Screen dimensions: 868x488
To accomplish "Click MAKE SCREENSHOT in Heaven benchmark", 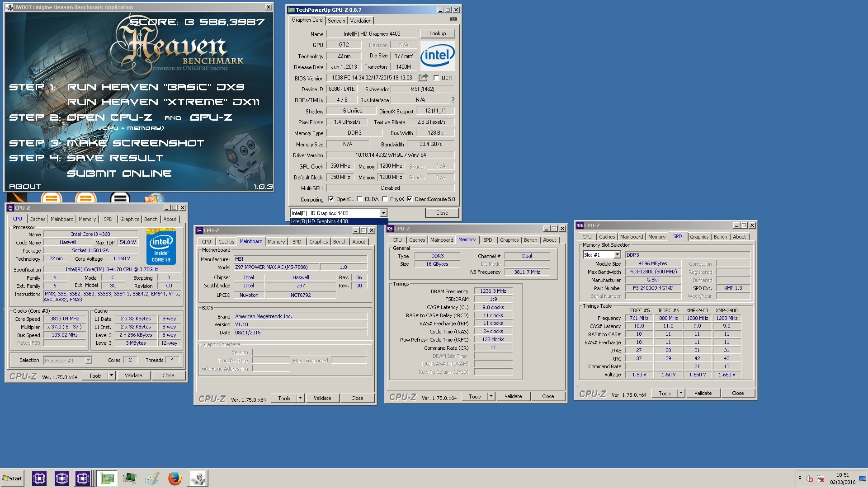I will (135, 143).
